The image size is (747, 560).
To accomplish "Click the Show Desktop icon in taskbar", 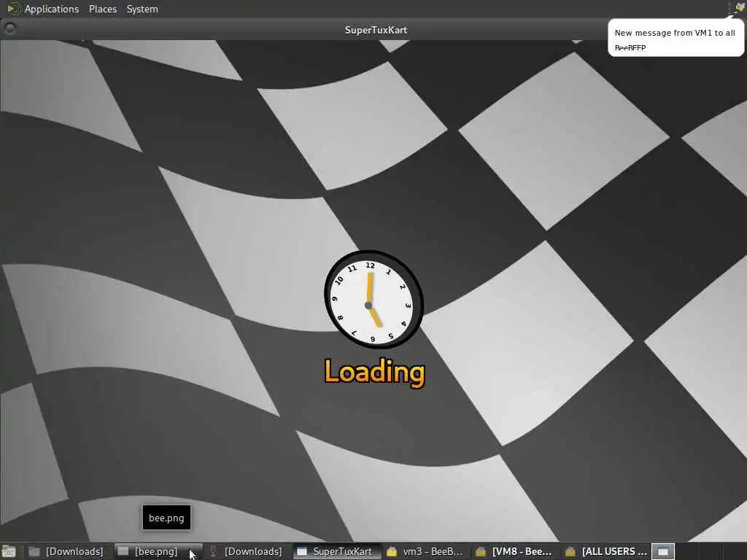I will [9, 551].
